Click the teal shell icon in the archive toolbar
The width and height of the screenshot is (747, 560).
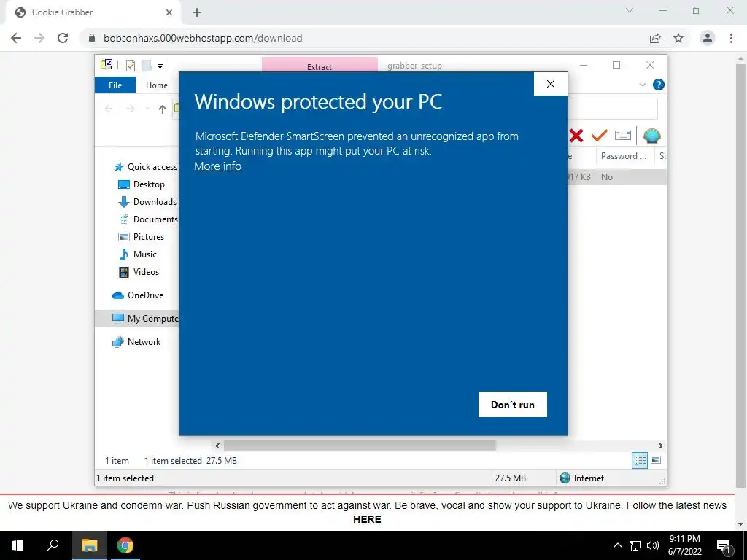(x=651, y=136)
